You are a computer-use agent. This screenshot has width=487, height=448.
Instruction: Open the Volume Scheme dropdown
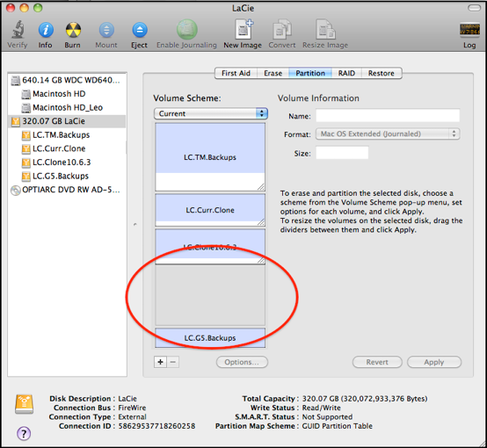[211, 113]
